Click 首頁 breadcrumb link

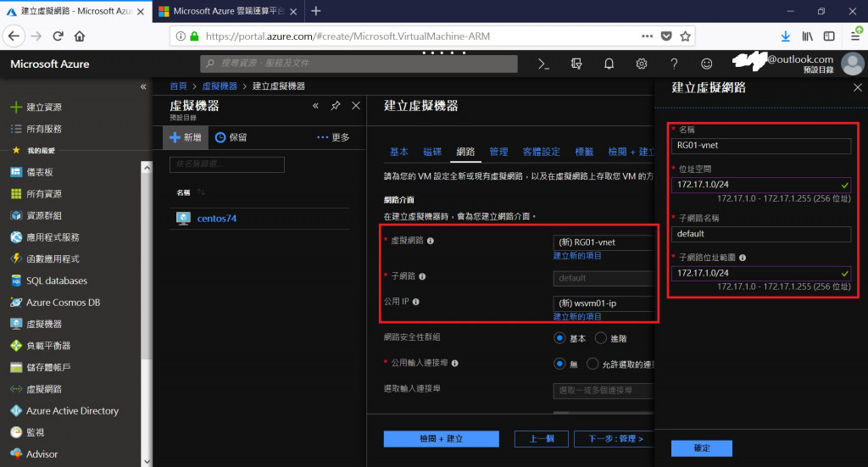[178, 86]
